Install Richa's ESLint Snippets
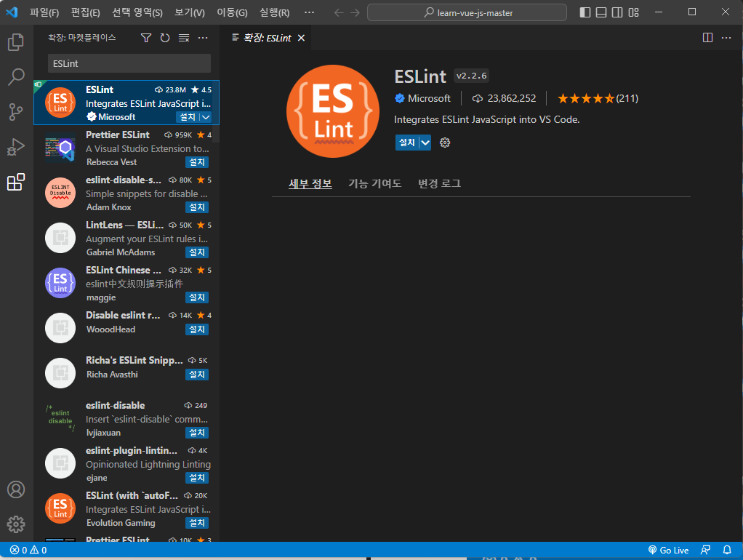 click(x=196, y=375)
